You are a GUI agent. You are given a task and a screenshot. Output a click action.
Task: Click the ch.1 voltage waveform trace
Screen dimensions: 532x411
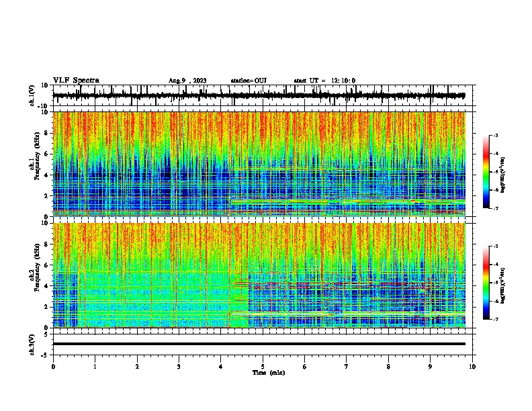tap(259, 95)
